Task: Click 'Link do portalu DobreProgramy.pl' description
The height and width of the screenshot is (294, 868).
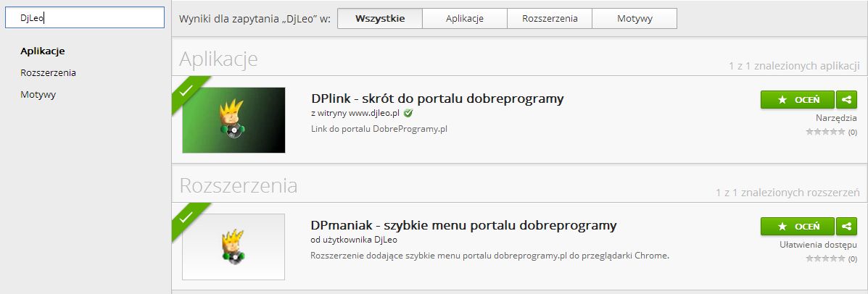Action: (x=379, y=129)
